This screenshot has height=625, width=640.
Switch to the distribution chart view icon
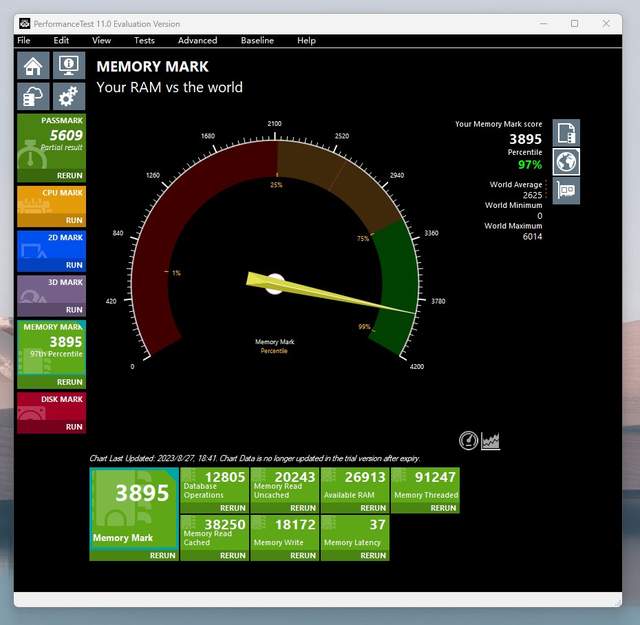[490, 441]
